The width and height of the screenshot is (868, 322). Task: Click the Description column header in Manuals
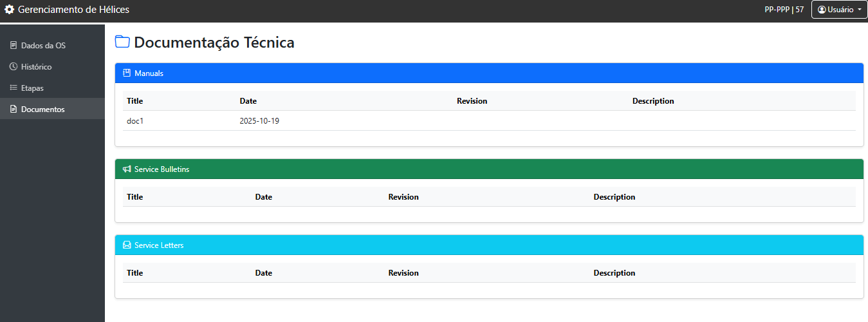click(653, 101)
